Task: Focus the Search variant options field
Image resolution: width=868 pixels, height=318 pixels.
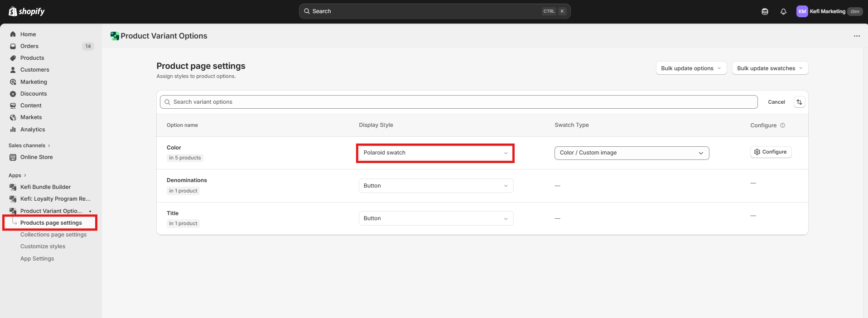Action: pos(458,102)
